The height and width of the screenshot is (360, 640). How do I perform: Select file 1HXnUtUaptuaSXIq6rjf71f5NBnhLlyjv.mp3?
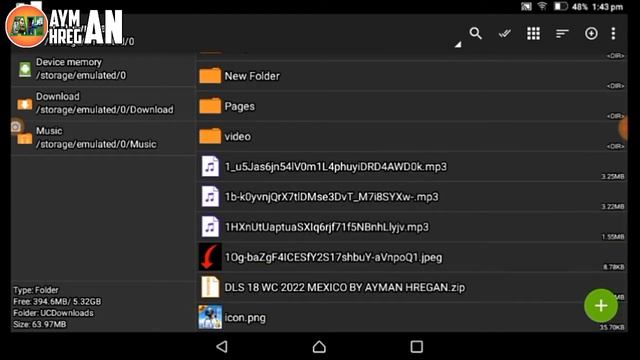(x=412, y=227)
